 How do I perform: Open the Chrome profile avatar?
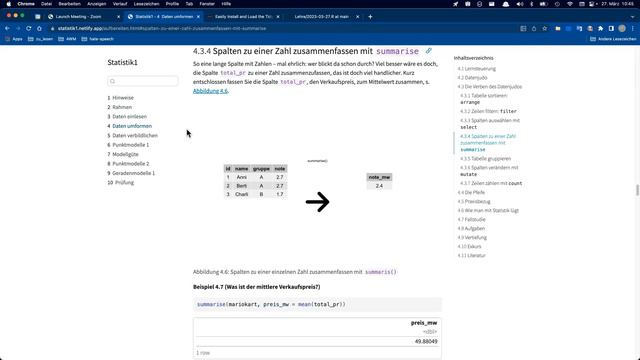coord(622,29)
